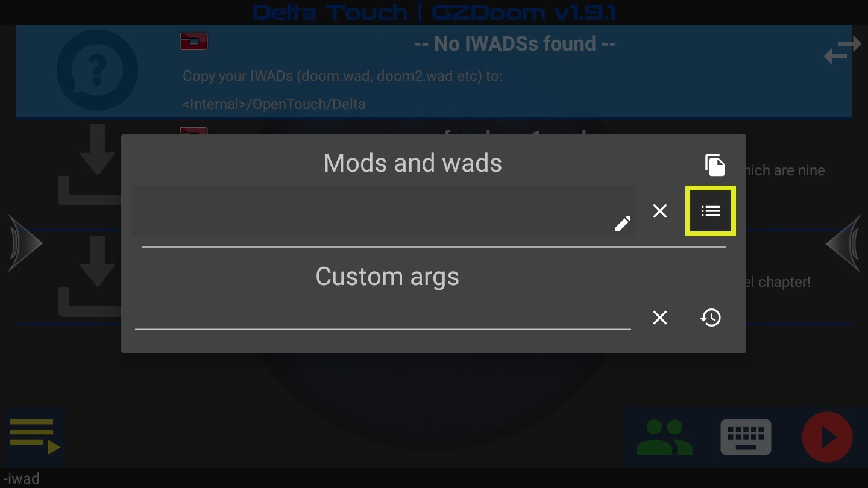Open the custom args history icon
This screenshot has width=868, height=488.
(711, 318)
